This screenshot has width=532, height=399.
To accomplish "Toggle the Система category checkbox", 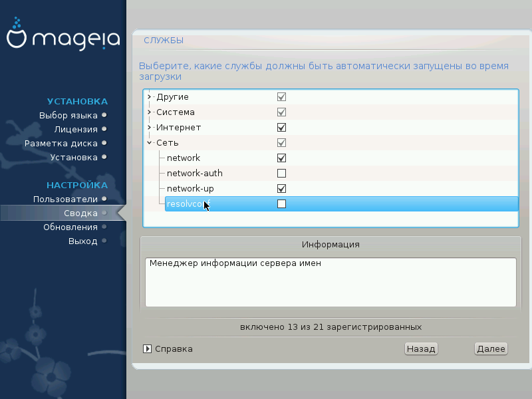I will pyautogui.click(x=281, y=112).
